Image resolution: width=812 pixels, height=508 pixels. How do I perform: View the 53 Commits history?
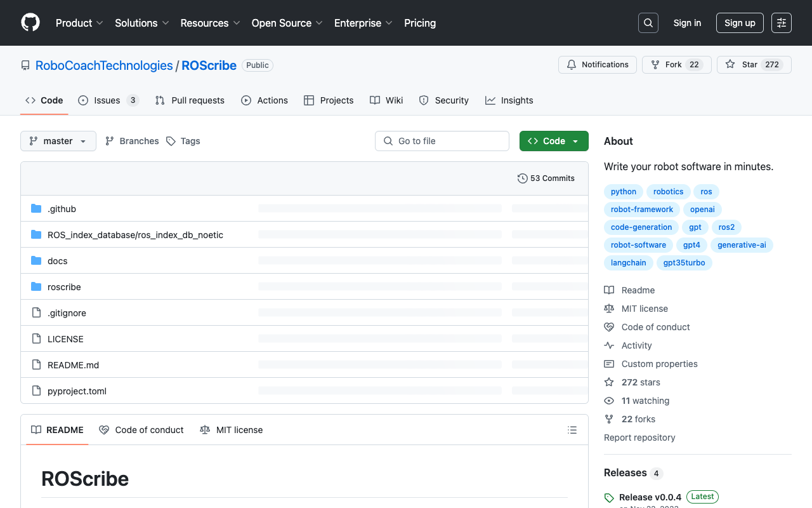(546, 178)
